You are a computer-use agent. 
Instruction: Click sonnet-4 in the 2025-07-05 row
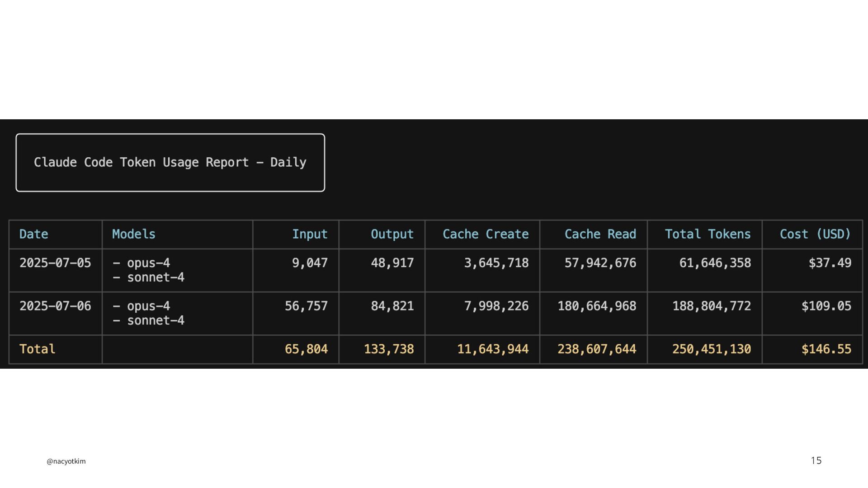point(156,277)
